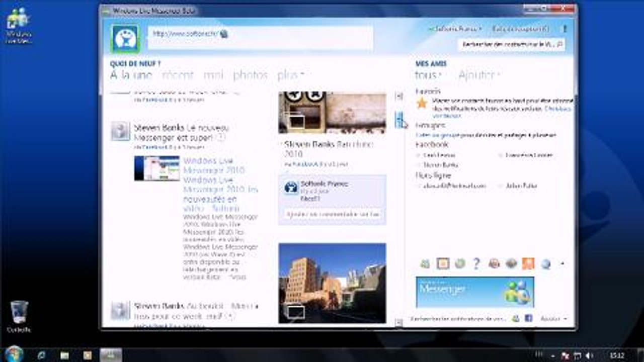
Task: Collapse the Hors ligne contacts group
Action: click(433, 175)
